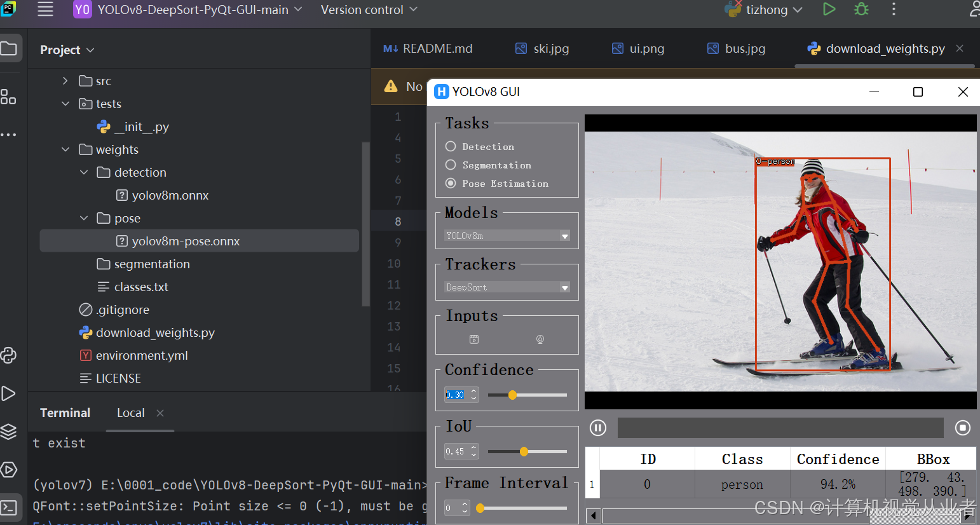Open environment.yml from project tree

tap(133, 355)
